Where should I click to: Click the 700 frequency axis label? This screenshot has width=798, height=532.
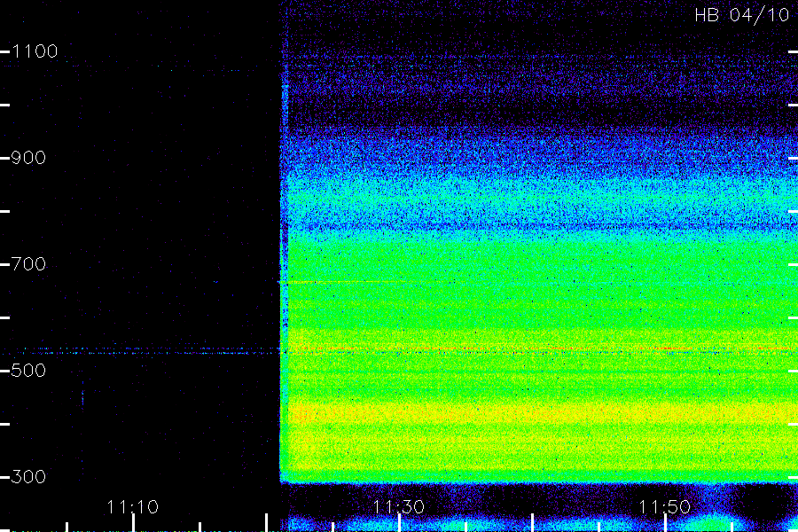[x=28, y=264]
